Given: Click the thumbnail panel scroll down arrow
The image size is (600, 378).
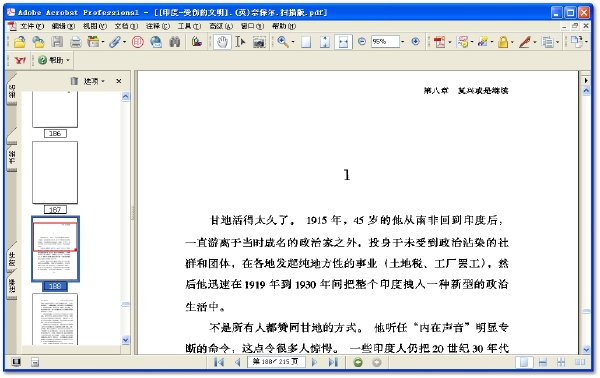Looking at the screenshot, I should (x=126, y=340).
